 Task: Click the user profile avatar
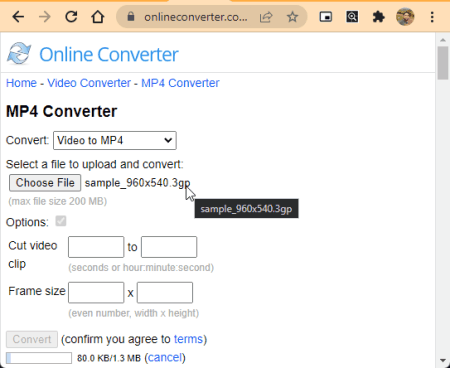[405, 17]
